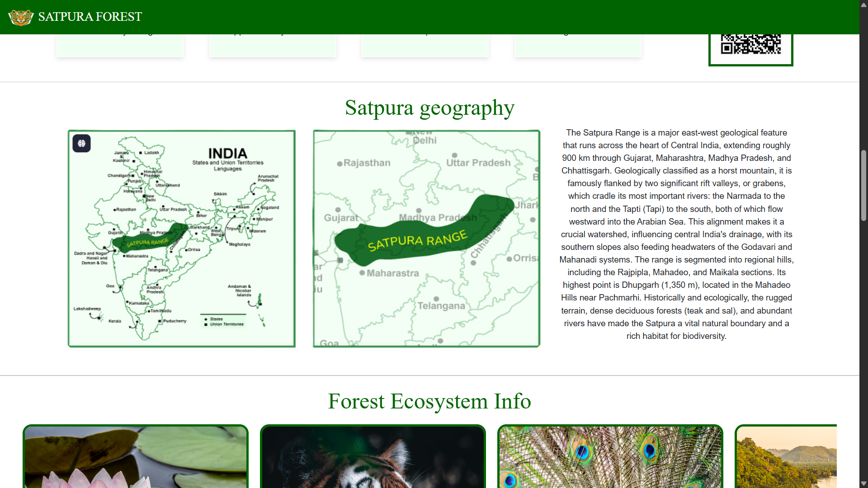Click the QR code image
Viewport: 868px width, 488px height.
coord(750,45)
